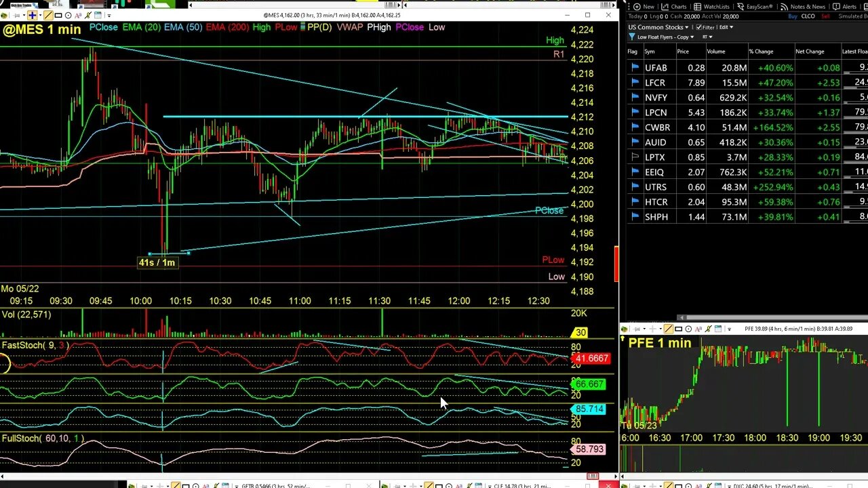The image size is (868, 488).
Task: Expand Low Float Flyers - Copy dropdown
Action: 665,37
